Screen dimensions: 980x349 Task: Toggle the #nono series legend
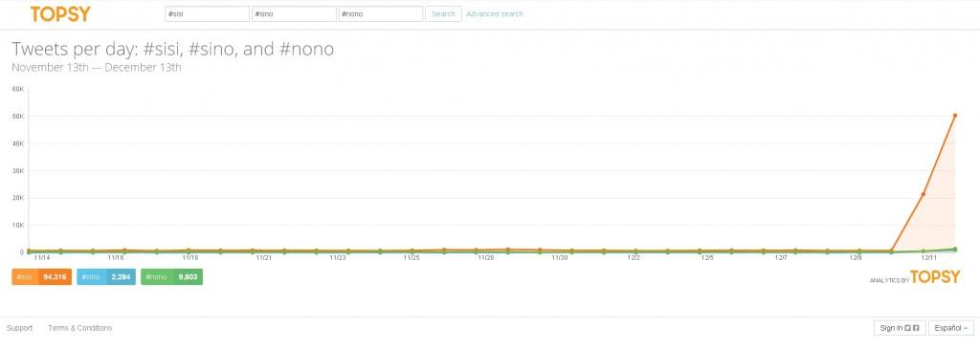[171, 276]
